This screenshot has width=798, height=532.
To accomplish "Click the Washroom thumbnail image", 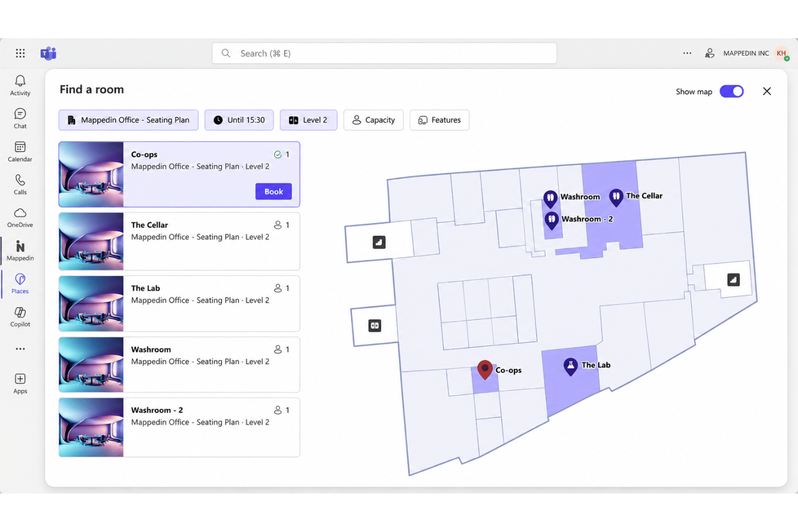I will click(91, 364).
